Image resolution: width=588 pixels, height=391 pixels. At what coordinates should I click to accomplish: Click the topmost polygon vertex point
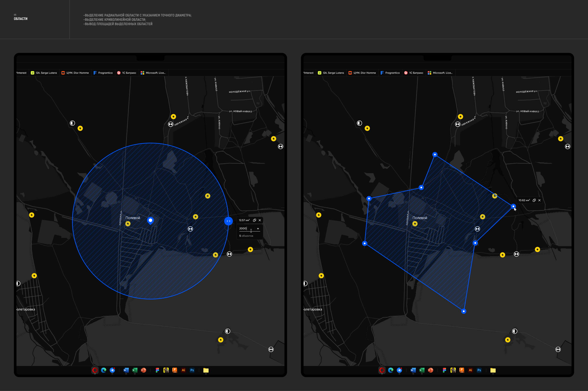pos(435,155)
